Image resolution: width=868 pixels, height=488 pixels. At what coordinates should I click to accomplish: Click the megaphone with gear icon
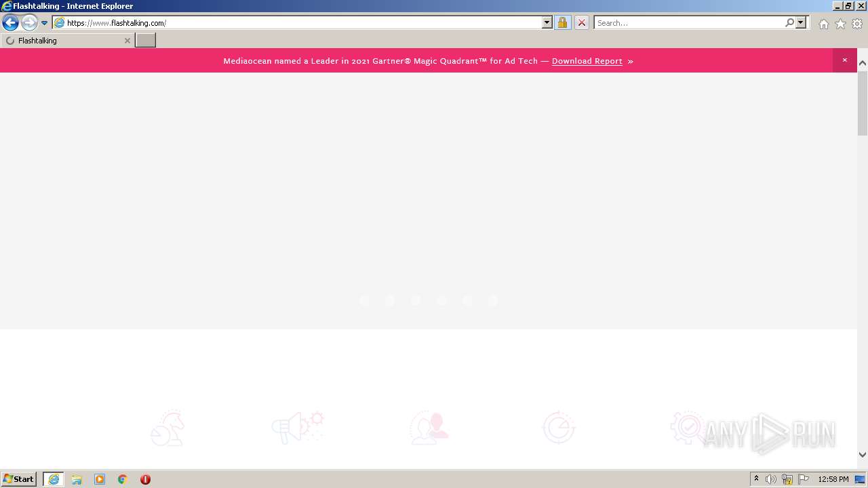(298, 428)
